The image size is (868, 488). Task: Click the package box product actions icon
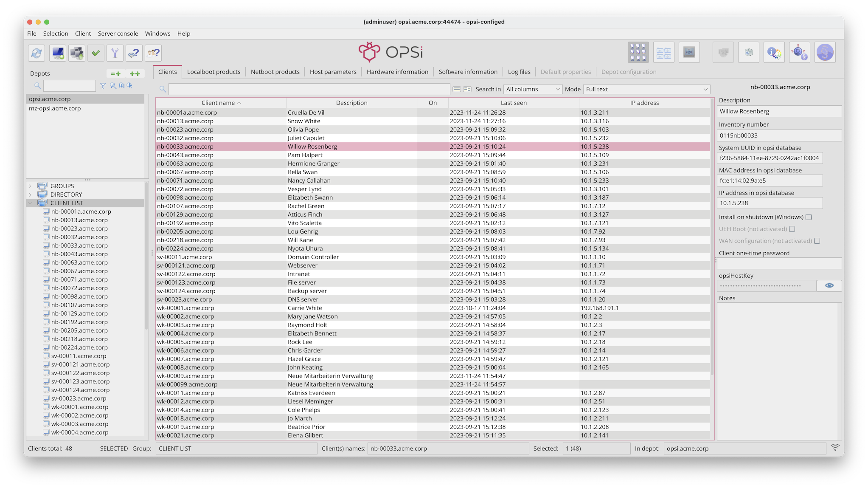pos(749,53)
